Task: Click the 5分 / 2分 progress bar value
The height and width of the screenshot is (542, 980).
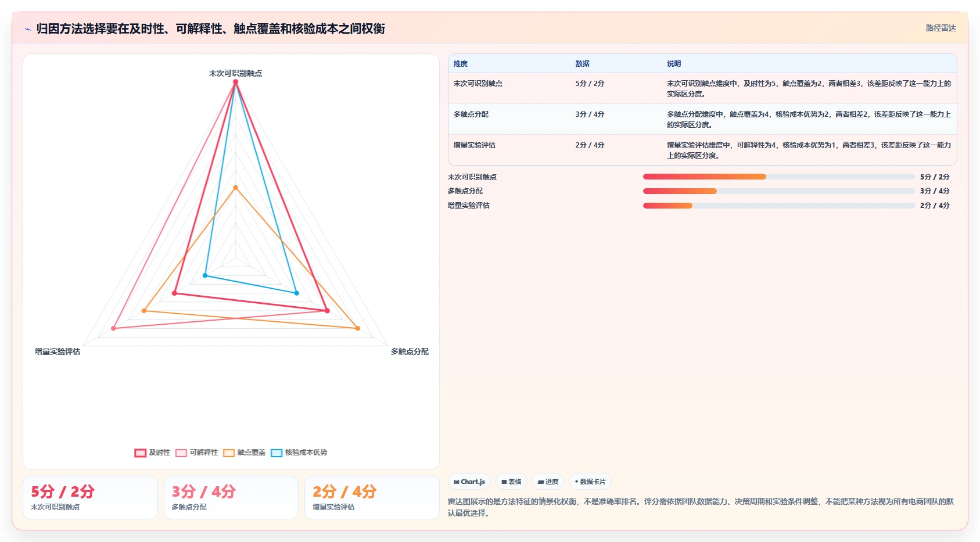Action: [x=935, y=177]
